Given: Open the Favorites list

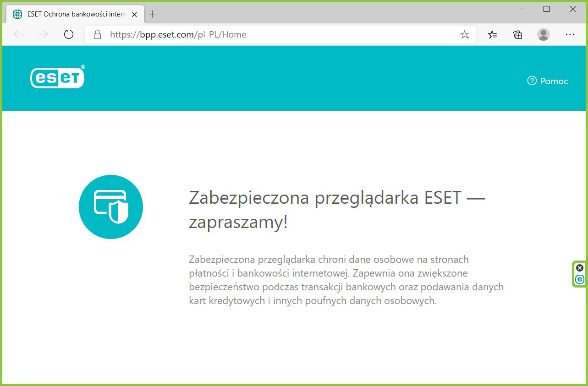Looking at the screenshot, I should [x=492, y=34].
